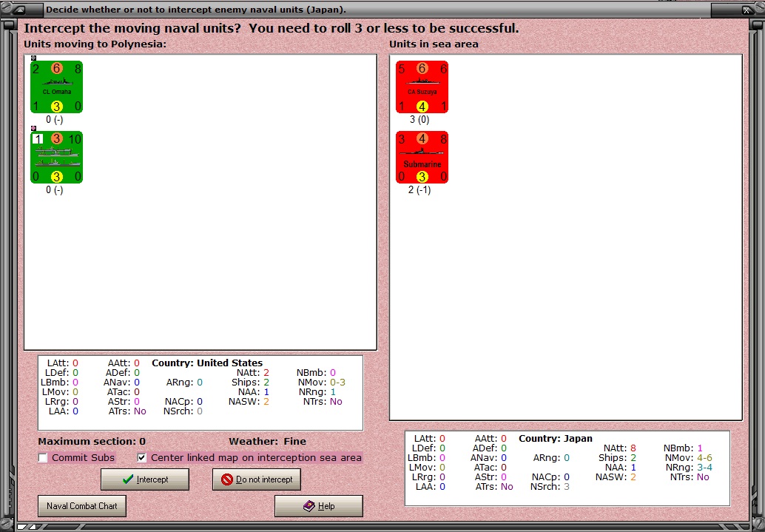Click the 'Weather: Fine' text
The height and width of the screenshot is (532, 765).
267,441
